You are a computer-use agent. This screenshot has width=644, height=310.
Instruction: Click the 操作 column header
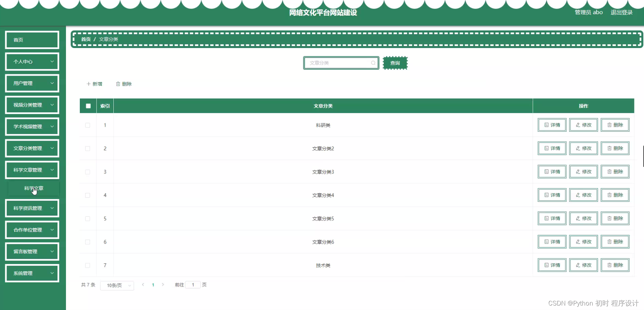[x=584, y=106]
